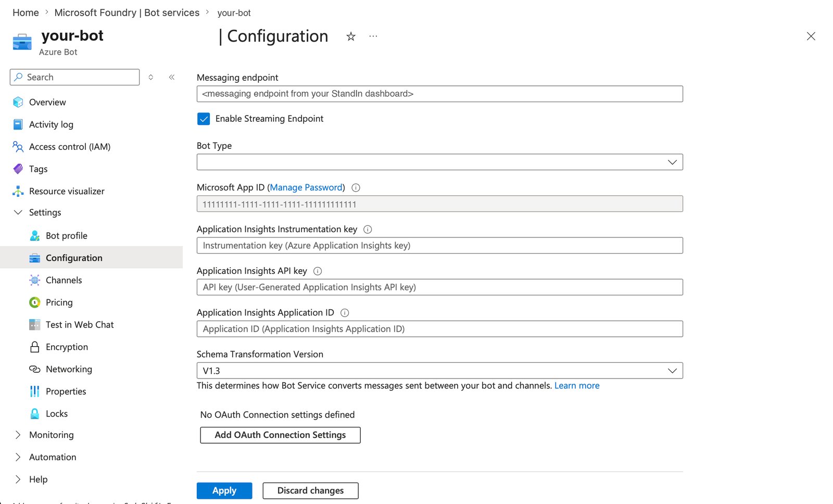Open Locks page
This screenshot has height=504, width=833.
click(x=57, y=414)
